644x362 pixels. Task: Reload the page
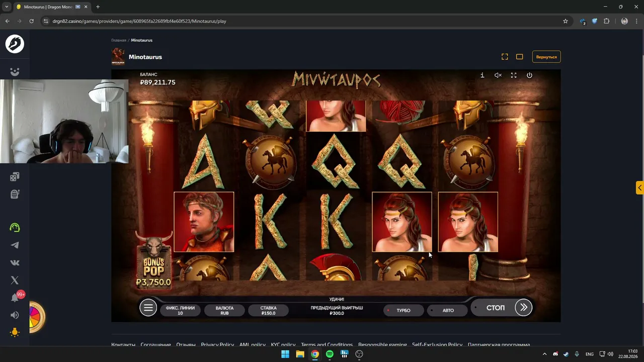pyautogui.click(x=31, y=21)
